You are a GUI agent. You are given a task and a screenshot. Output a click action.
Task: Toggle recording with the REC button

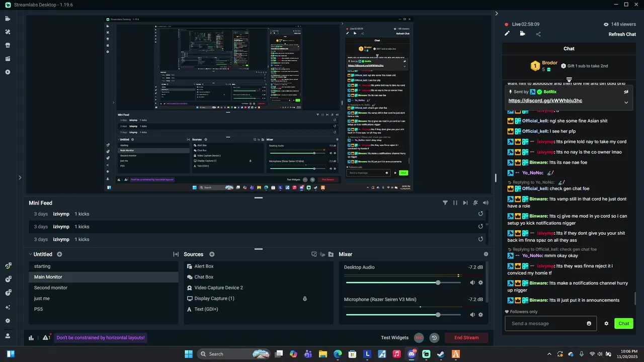point(419,338)
